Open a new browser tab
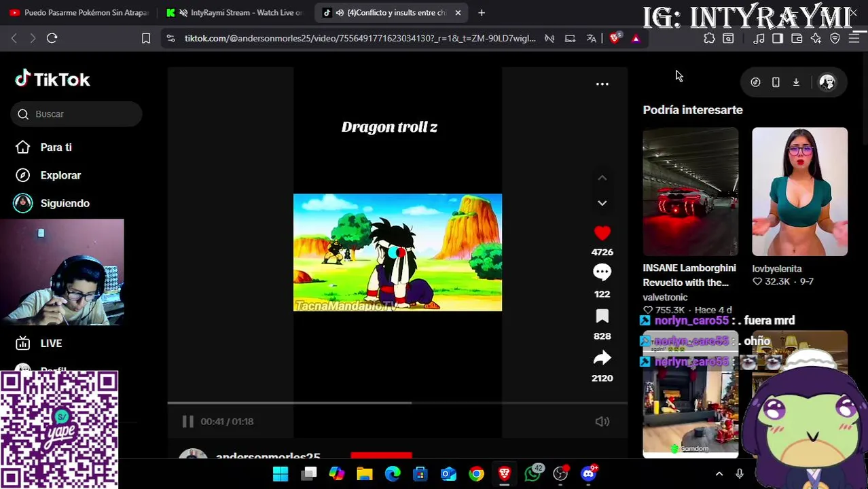Screen dimensions: 868x489 click(482, 13)
